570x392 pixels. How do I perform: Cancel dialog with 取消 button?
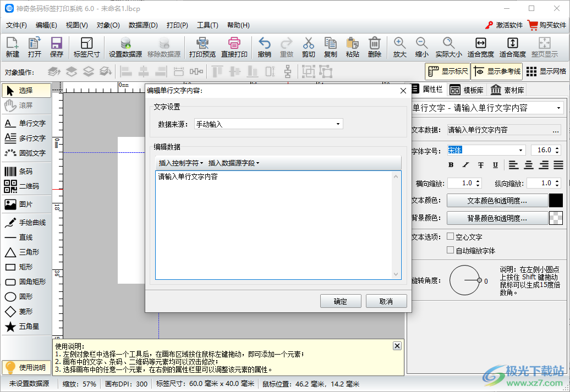click(386, 301)
